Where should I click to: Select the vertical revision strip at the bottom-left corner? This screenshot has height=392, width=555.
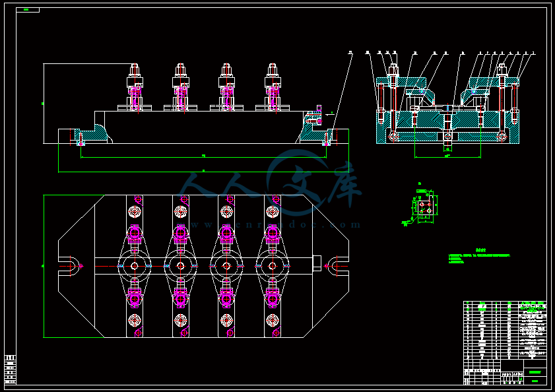[11, 370]
